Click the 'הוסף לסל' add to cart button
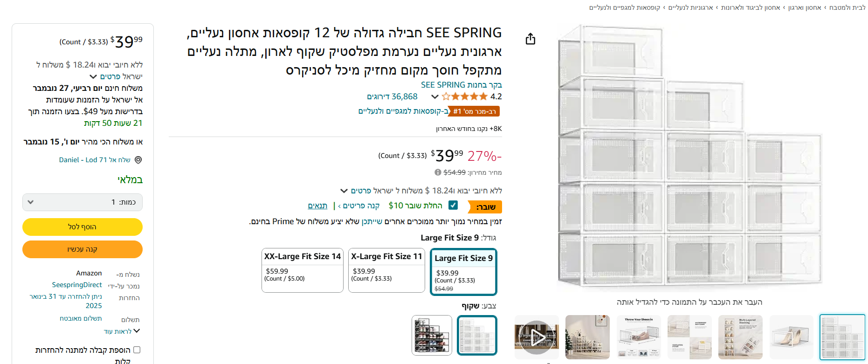The image size is (868, 364). coord(82,227)
